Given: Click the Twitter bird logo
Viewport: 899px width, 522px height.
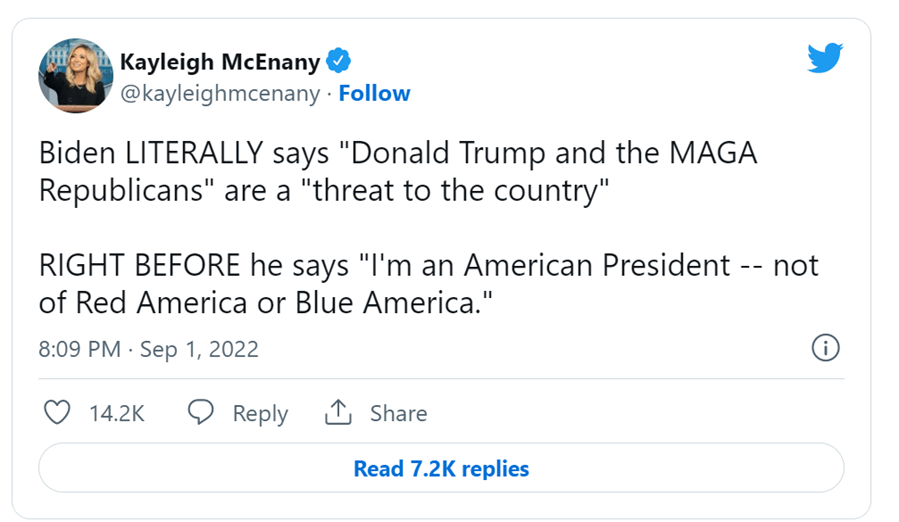Looking at the screenshot, I should pyautogui.click(x=825, y=58).
